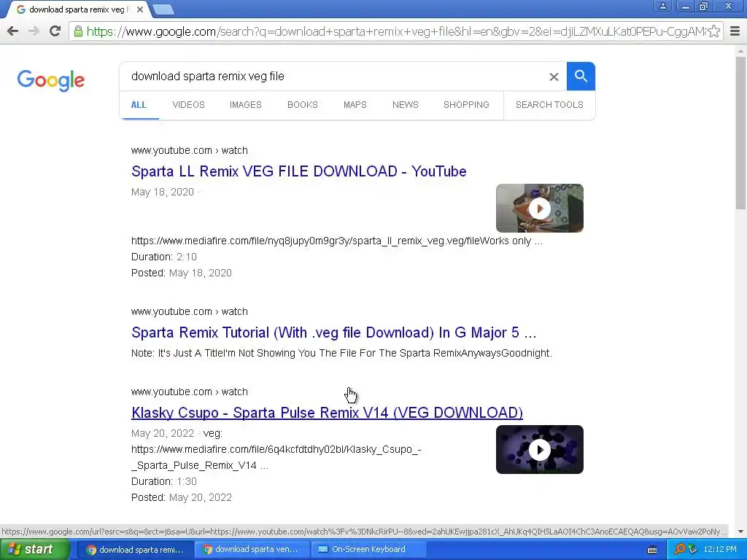Play the Sparta LL Remix video thumbnail
This screenshot has width=747, height=560.
tap(539, 208)
